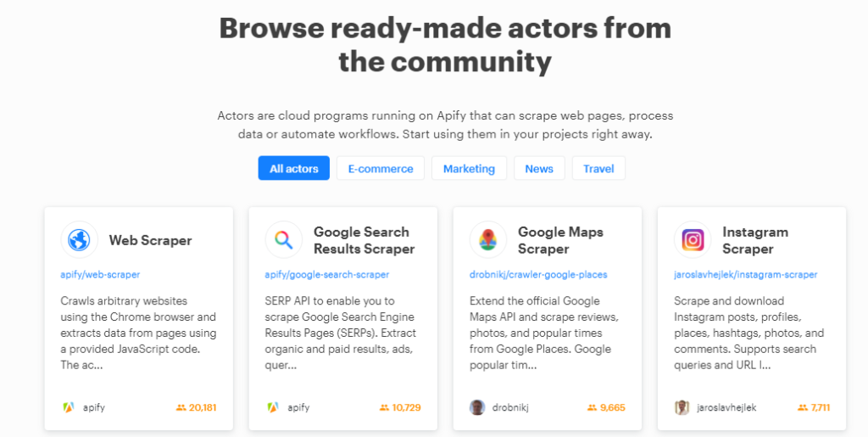Show News category actors
This screenshot has width=868, height=437.
click(x=539, y=168)
